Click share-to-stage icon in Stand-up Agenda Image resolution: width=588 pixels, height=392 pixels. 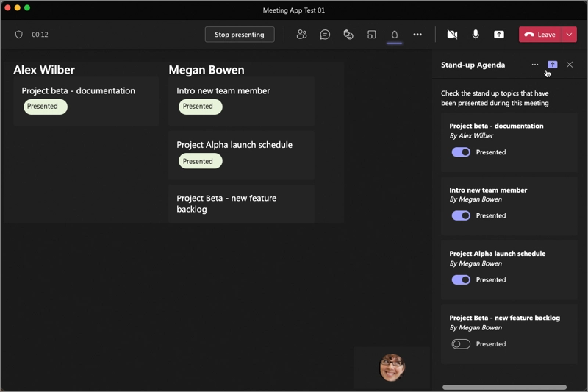(x=553, y=65)
